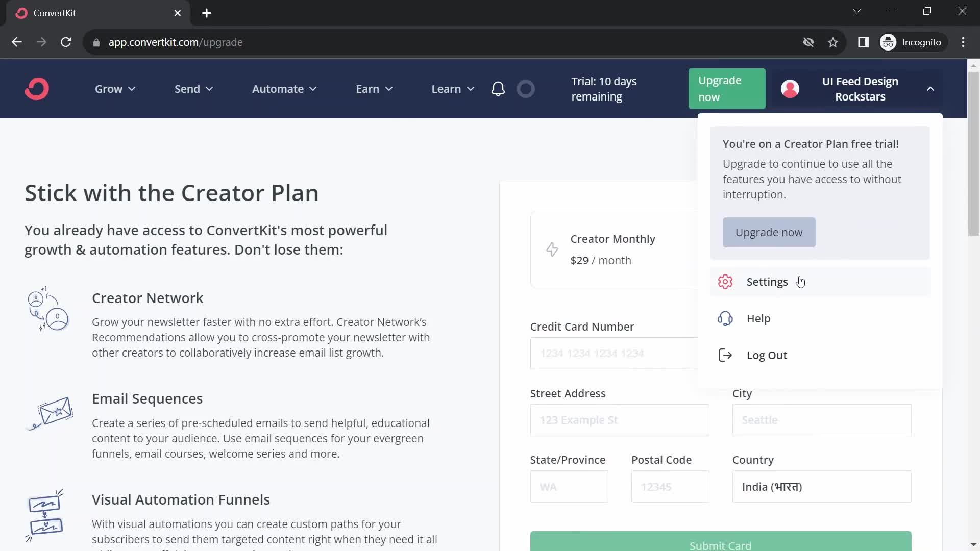Expand the Earn menu
This screenshot has height=551, width=980.
(375, 89)
